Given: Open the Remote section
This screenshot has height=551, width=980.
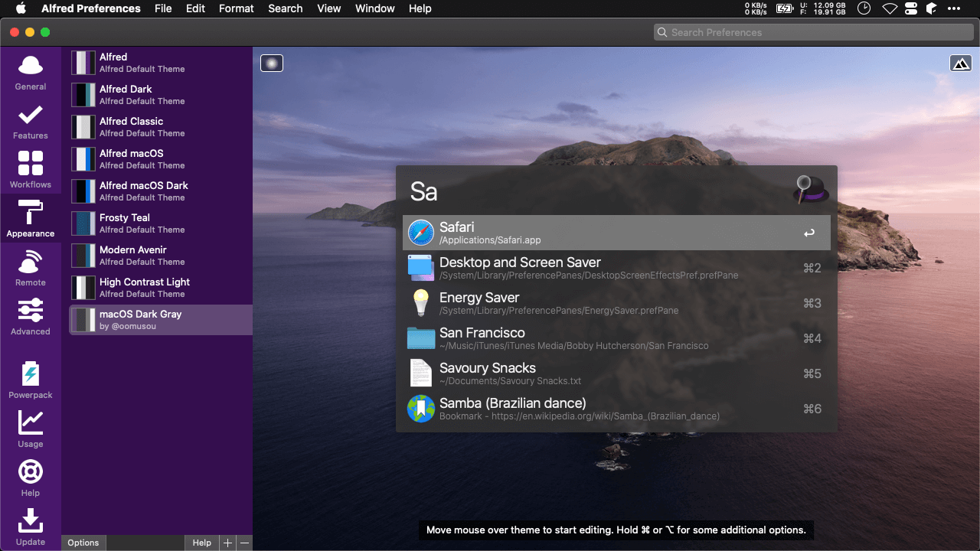Looking at the screenshot, I should [x=31, y=269].
